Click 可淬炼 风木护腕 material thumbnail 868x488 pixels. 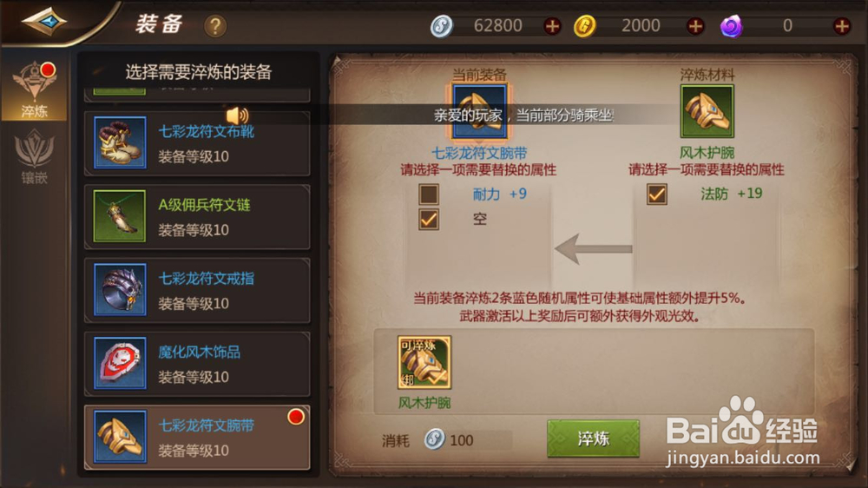tap(424, 362)
